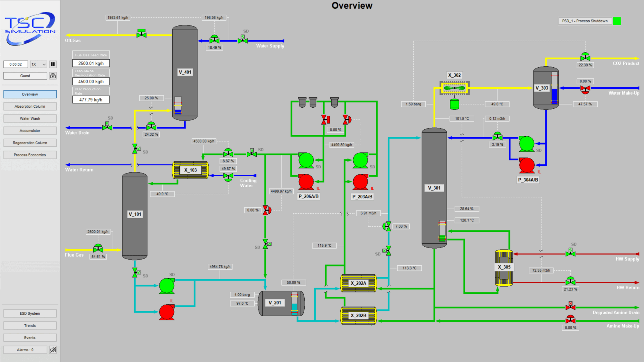Viewport: 644px width, 362px height.
Task: Select the green running pump of P_206A/B
Action: pos(306,160)
